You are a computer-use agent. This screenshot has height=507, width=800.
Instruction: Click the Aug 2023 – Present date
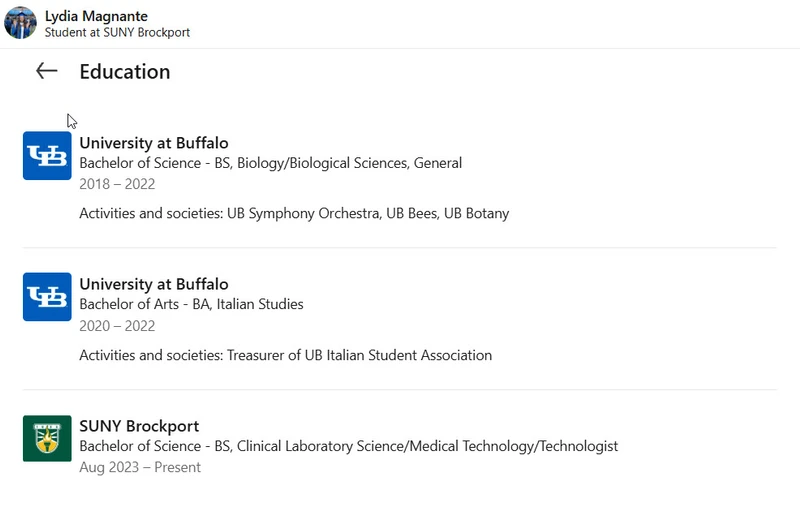click(x=140, y=468)
